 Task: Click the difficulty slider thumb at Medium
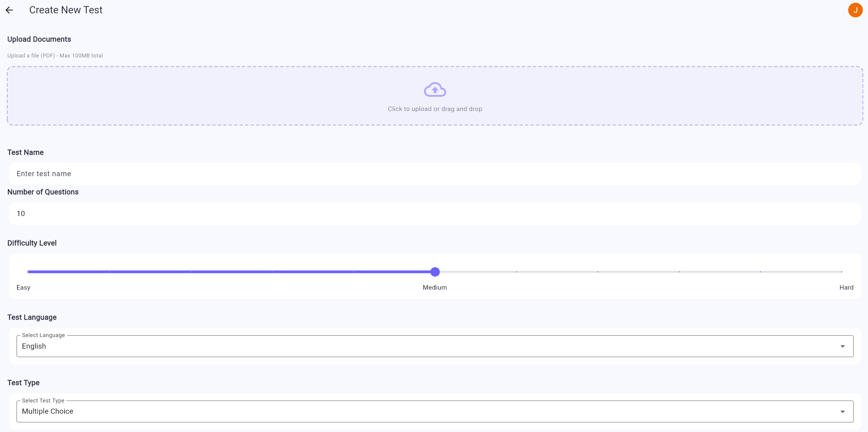point(435,272)
